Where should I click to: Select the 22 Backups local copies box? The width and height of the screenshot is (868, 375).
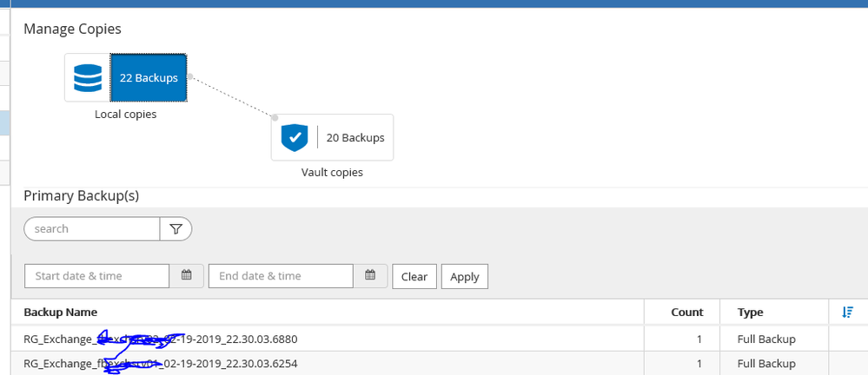[149, 78]
